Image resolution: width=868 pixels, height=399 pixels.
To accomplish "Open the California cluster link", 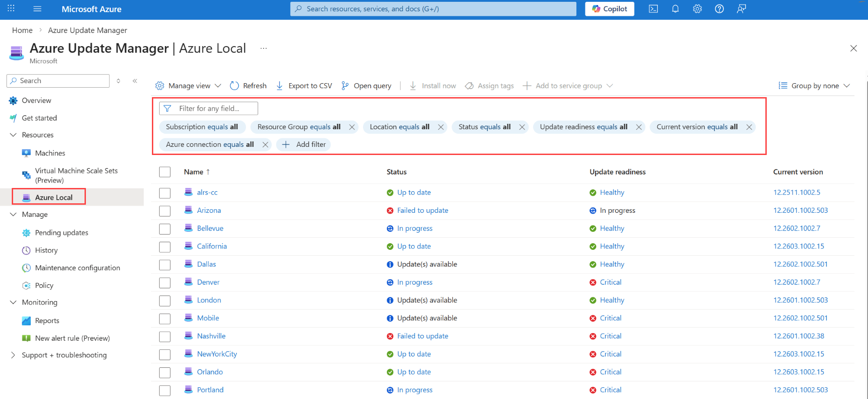I will (x=212, y=246).
